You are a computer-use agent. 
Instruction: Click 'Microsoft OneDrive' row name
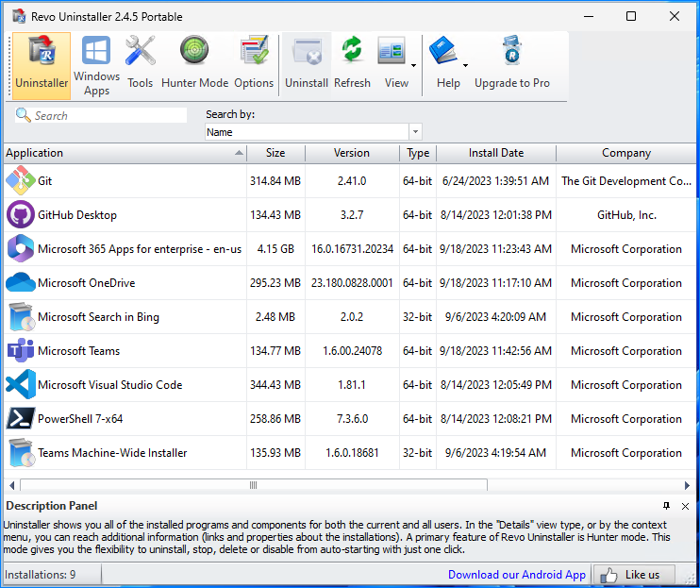(87, 282)
